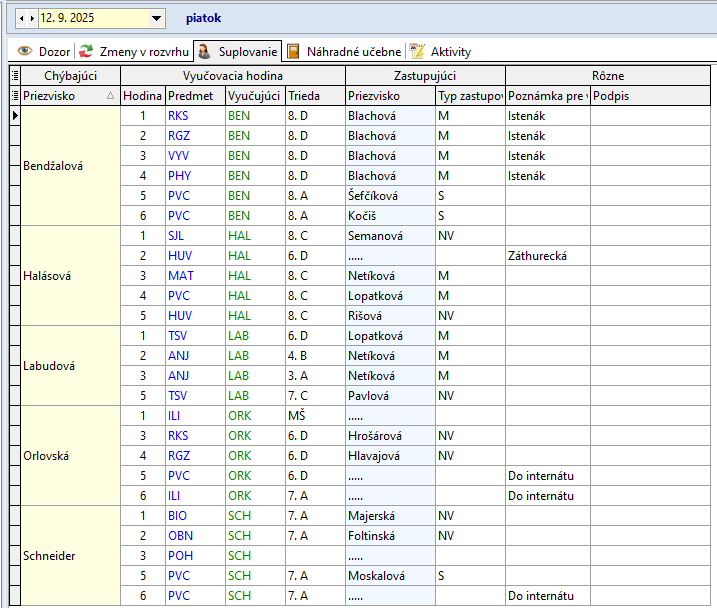Click the Predmet column header

[x=196, y=96]
